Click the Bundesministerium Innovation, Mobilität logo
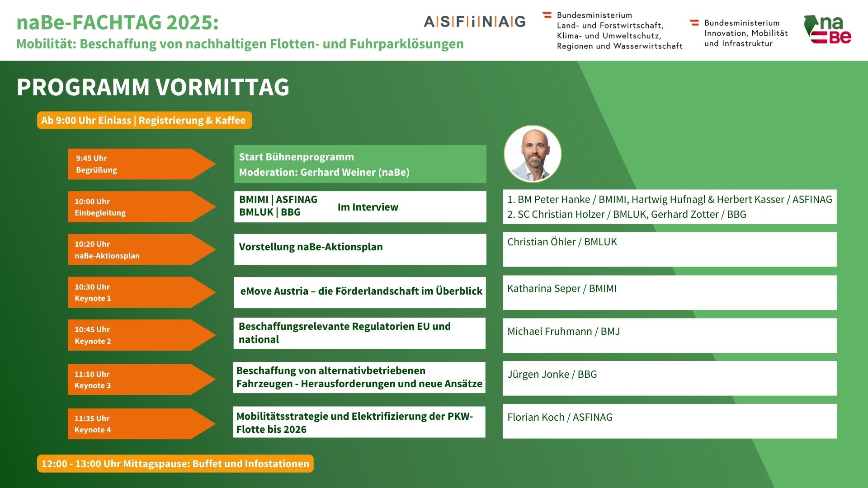868x488 pixels. [739, 33]
